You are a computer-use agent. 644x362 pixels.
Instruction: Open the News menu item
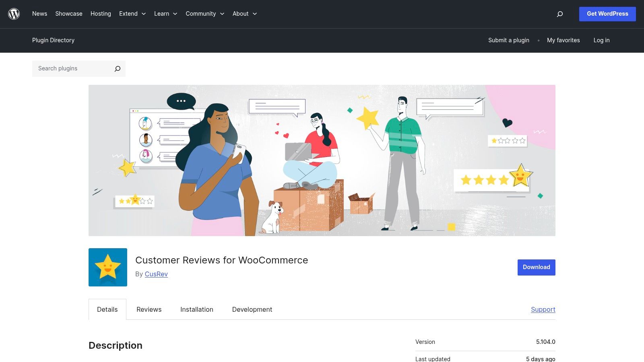pos(39,14)
